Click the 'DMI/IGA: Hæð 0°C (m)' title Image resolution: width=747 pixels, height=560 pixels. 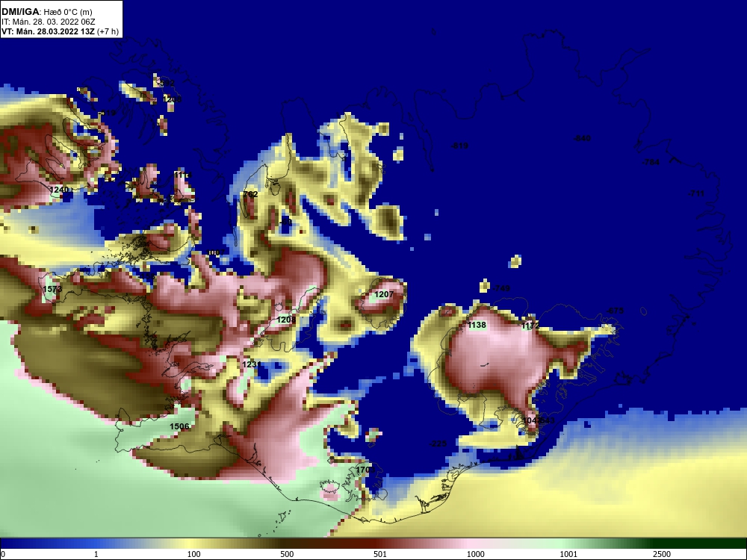tap(47, 12)
